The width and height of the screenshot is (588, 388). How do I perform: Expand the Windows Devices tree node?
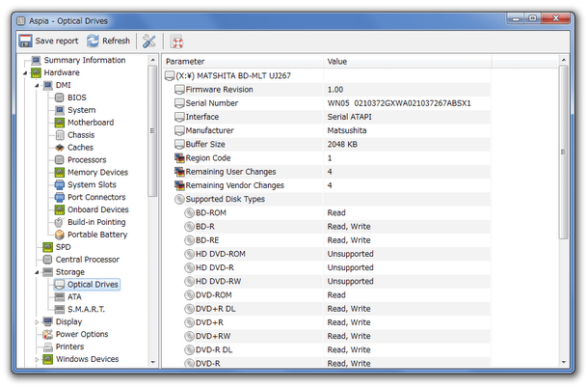(37, 359)
